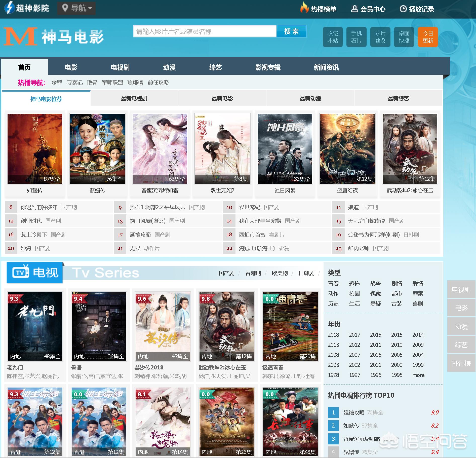Switch to the 电视剧 navigation tab
The width and height of the screenshot is (476, 458).
point(120,67)
